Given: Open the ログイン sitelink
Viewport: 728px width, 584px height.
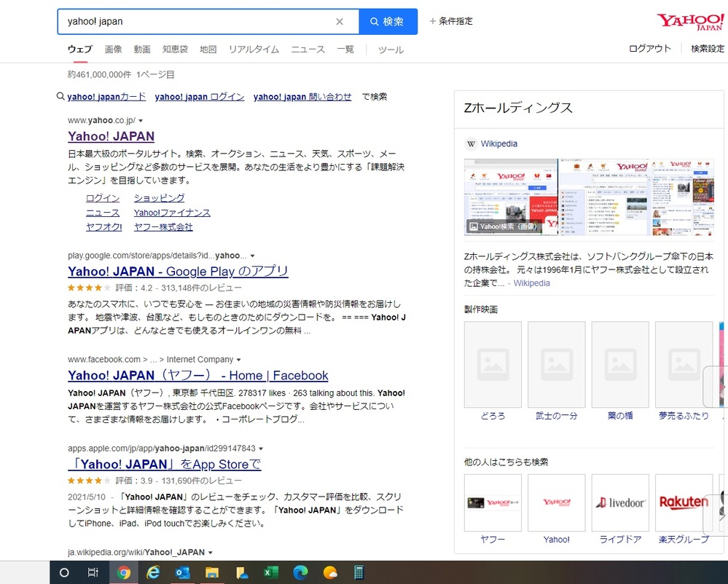Looking at the screenshot, I should pyautogui.click(x=103, y=198).
